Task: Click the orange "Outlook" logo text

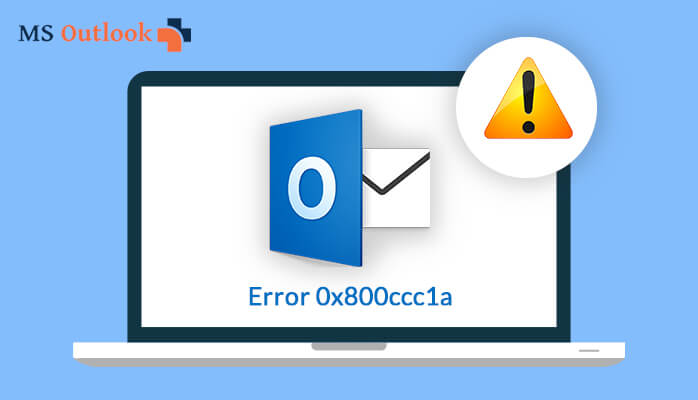Action: tap(106, 32)
